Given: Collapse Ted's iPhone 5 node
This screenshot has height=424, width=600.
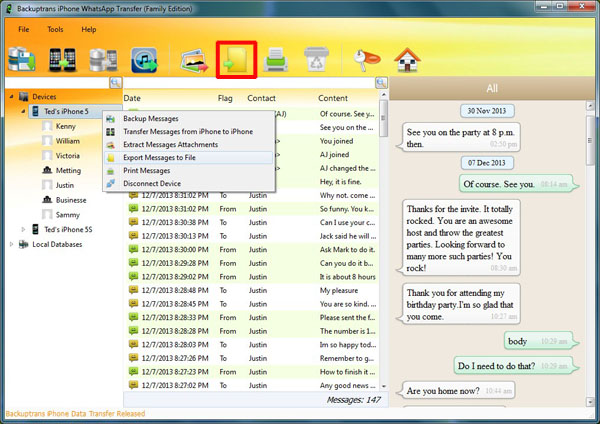Looking at the screenshot, I should (x=23, y=111).
